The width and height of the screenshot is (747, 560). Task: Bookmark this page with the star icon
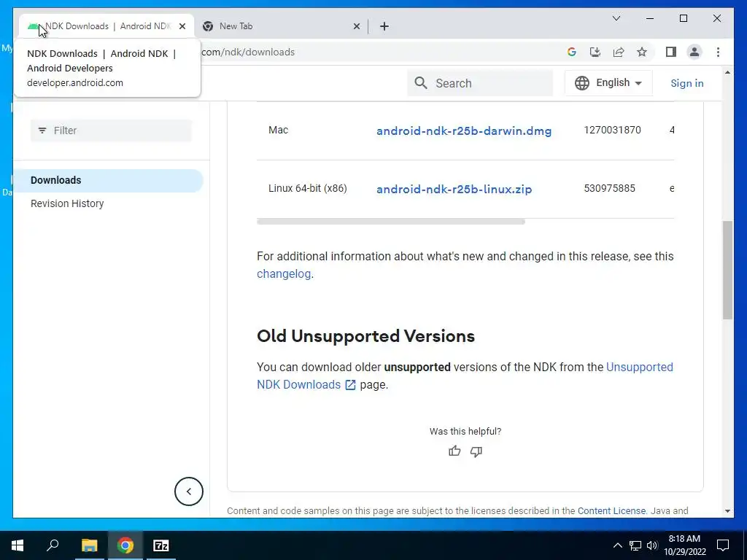click(x=642, y=52)
